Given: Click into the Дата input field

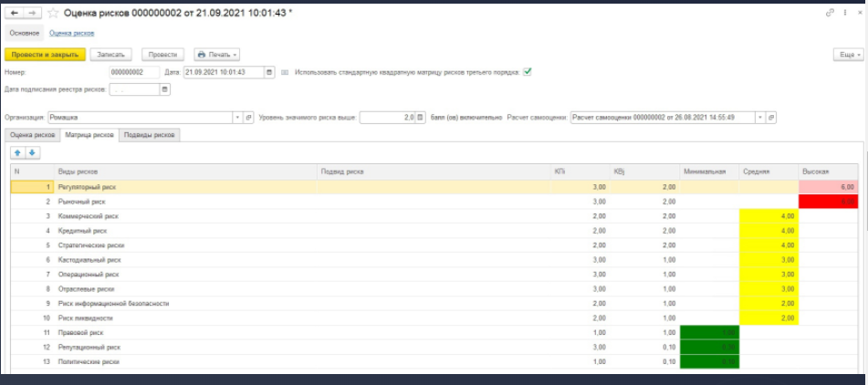Looking at the screenshot, I should coord(225,72).
